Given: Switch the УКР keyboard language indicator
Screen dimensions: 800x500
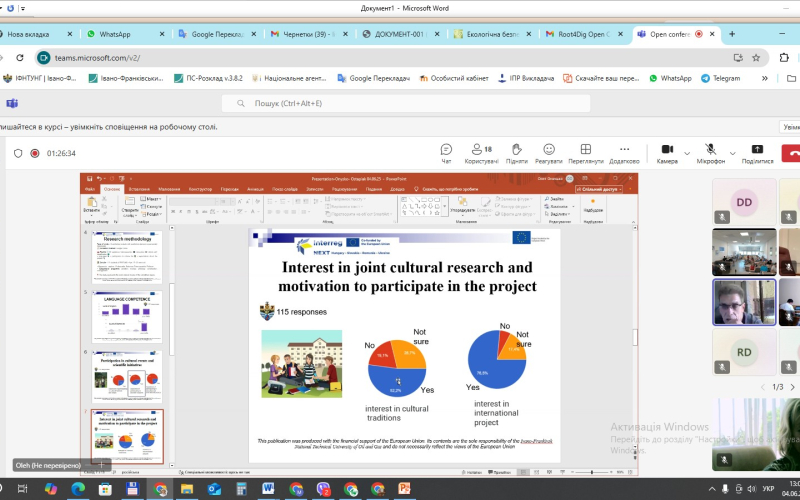Looking at the screenshot, I should click(x=768, y=489).
